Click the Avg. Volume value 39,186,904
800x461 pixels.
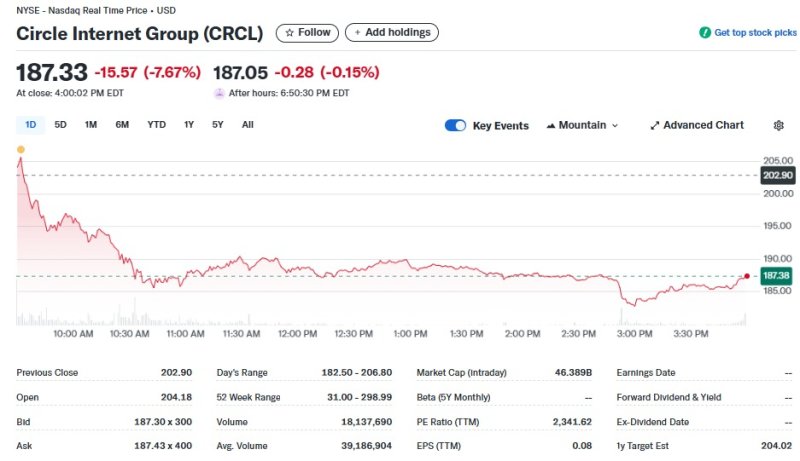[366, 446]
